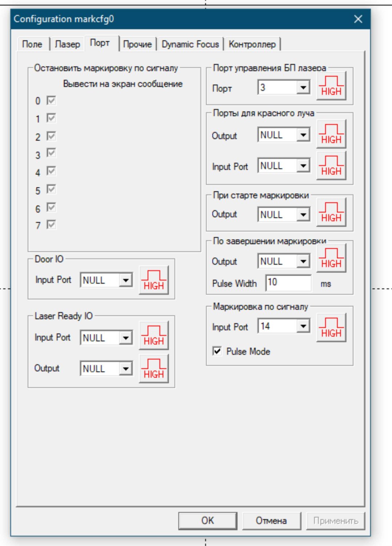Click the OK button
The image size is (392, 546).
(208, 521)
